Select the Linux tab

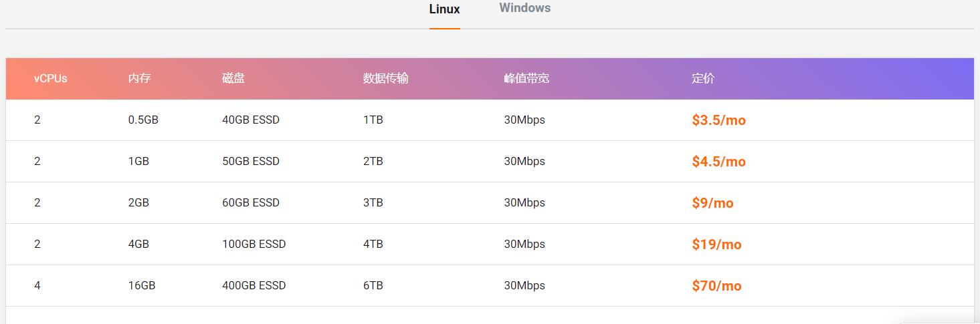pyautogui.click(x=444, y=9)
